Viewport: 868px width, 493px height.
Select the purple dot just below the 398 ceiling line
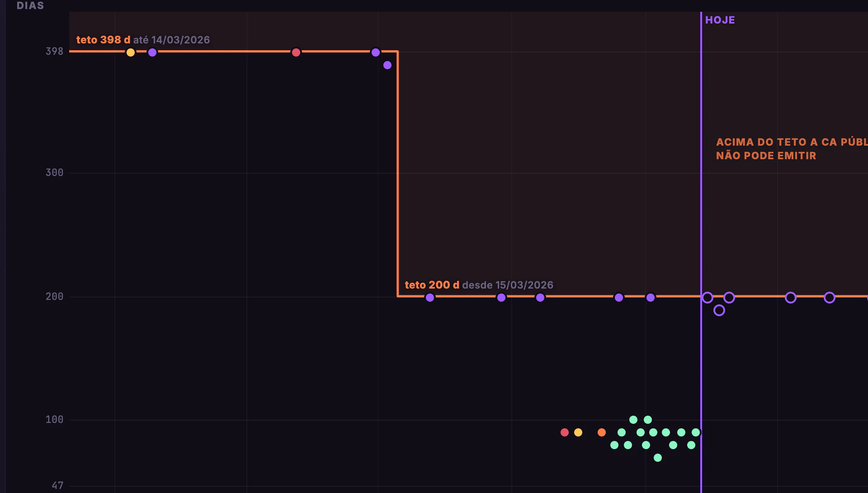coord(387,65)
